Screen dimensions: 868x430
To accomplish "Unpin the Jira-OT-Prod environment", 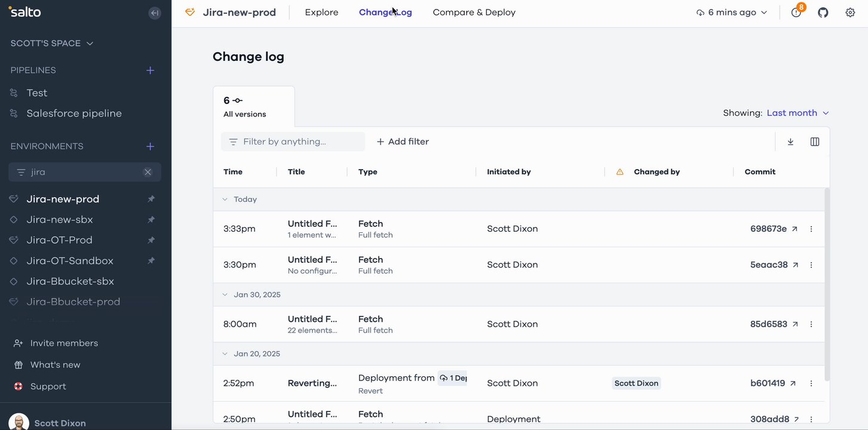I will pyautogui.click(x=151, y=240).
